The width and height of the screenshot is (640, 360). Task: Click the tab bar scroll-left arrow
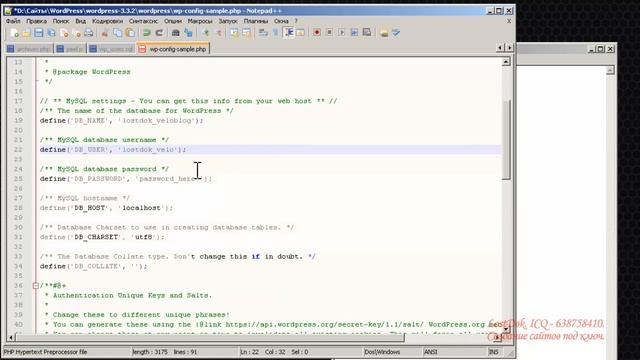(x=500, y=48)
